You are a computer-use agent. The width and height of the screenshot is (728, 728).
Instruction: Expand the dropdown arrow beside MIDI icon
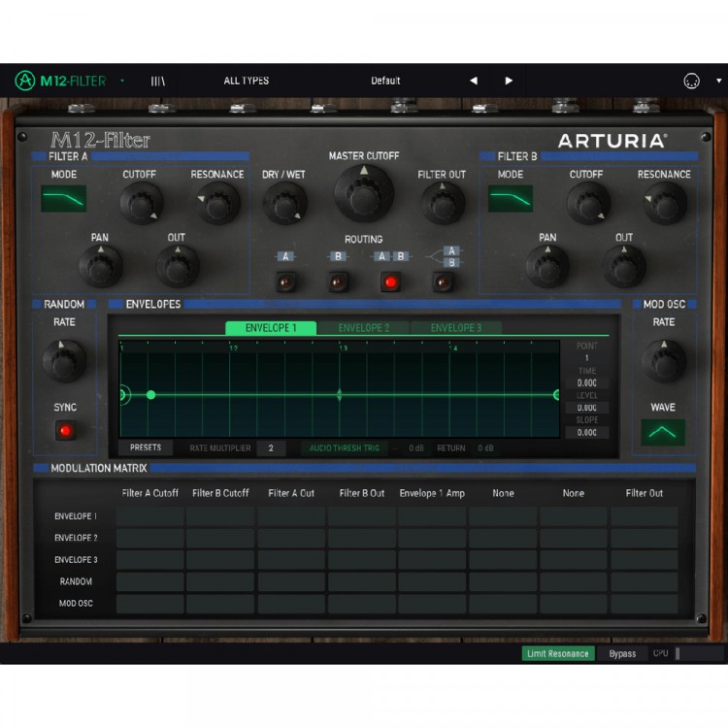[718, 81]
